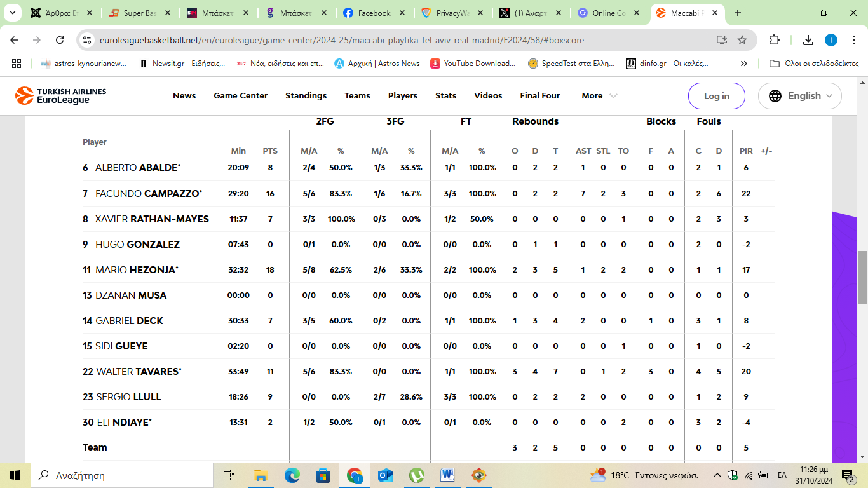
Task: Open player Facundo Campazzo's link
Action: [x=148, y=194]
